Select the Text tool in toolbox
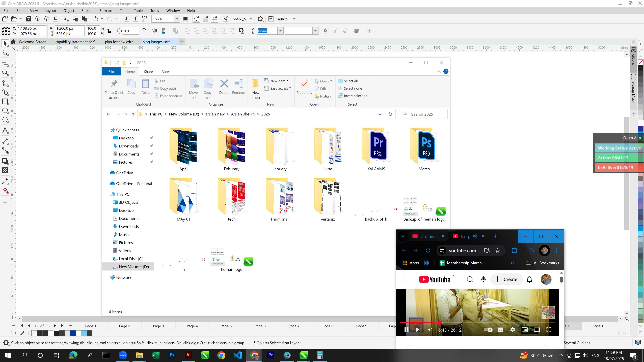The height and width of the screenshot is (362, 644). (5, 130)
